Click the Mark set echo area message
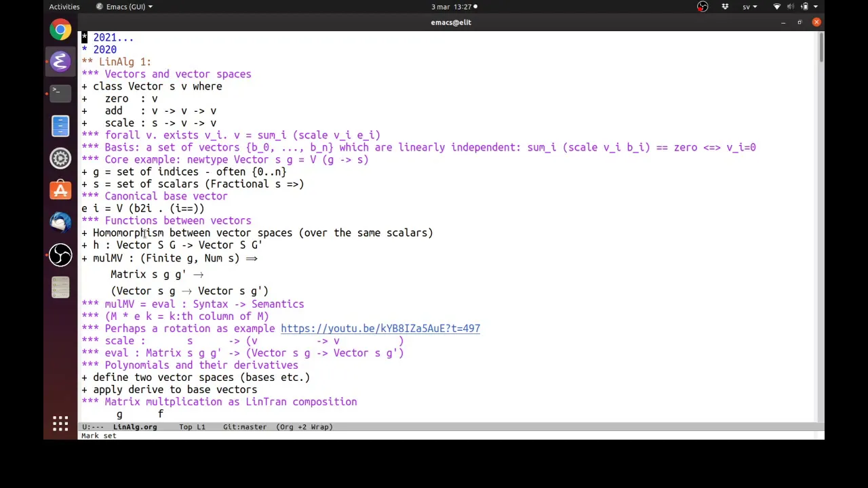 [x=99, y=436]
